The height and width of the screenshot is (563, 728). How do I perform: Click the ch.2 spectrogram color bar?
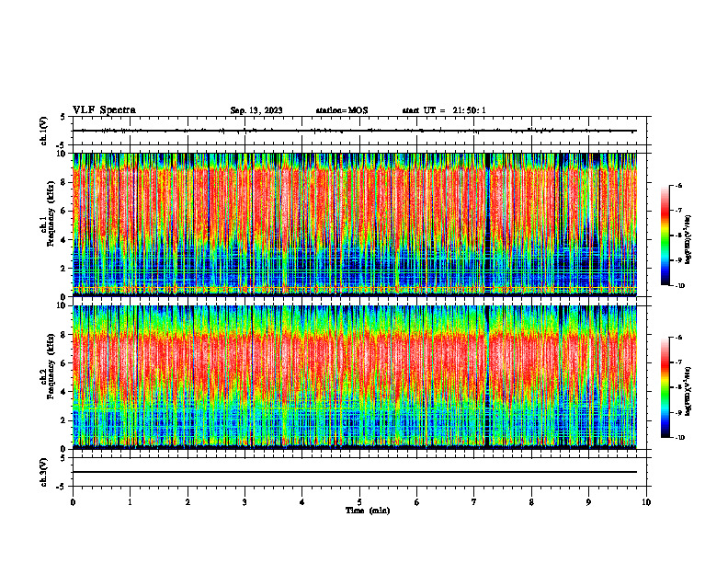(665, 387)
